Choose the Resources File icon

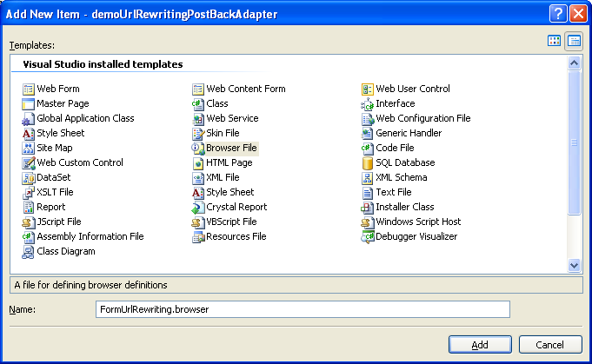pos(198,236)
